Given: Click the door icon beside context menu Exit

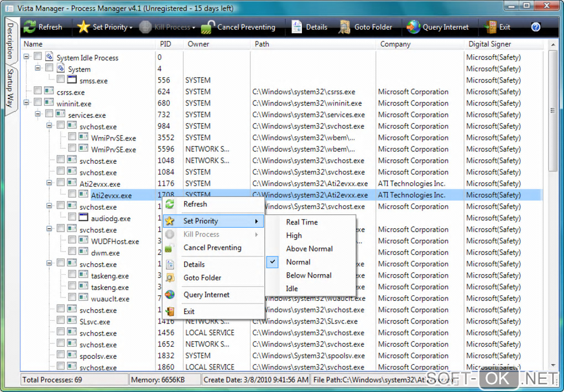Looking at the screenshot, I should pos(170,311).
